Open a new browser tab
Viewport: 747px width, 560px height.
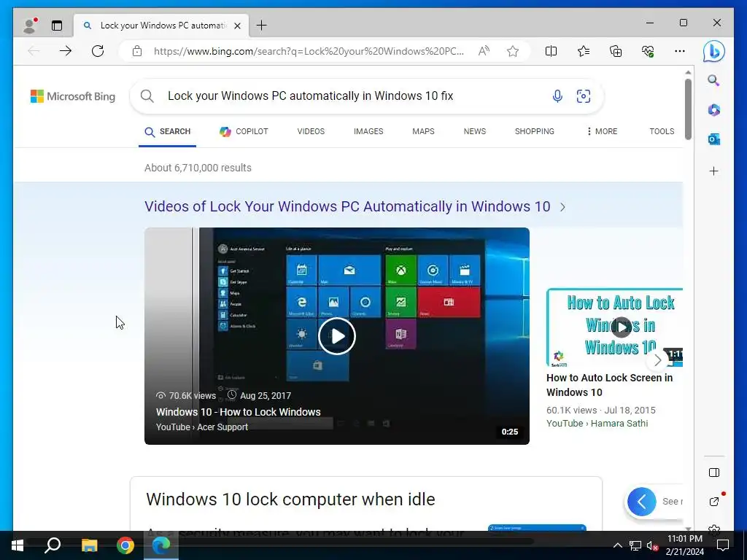[262, 26]
